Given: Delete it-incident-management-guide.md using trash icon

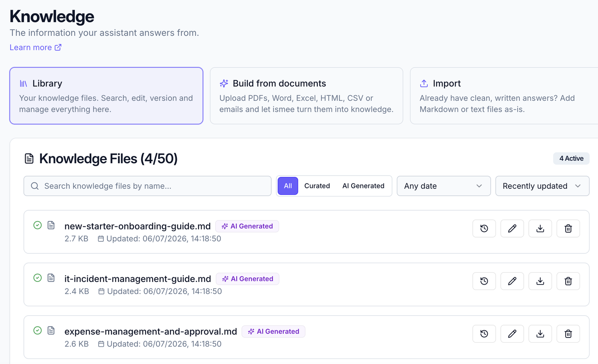Looking at the screenshot, I should click(568, 281).
